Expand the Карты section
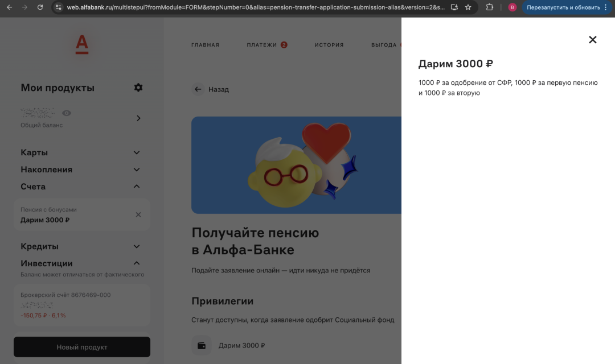The image size is (615, 364). (x=137, y=152)
